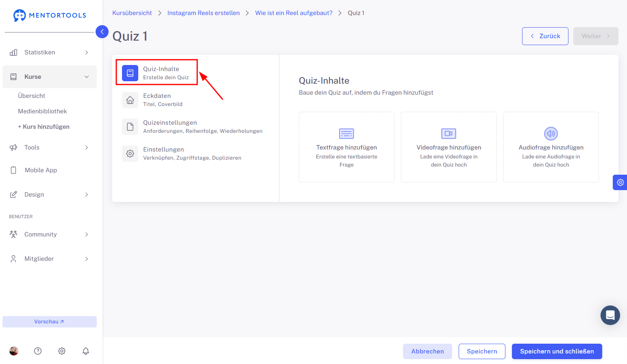Click the Mentortools logo
The image size is (627, 364).
pos(50,15)
